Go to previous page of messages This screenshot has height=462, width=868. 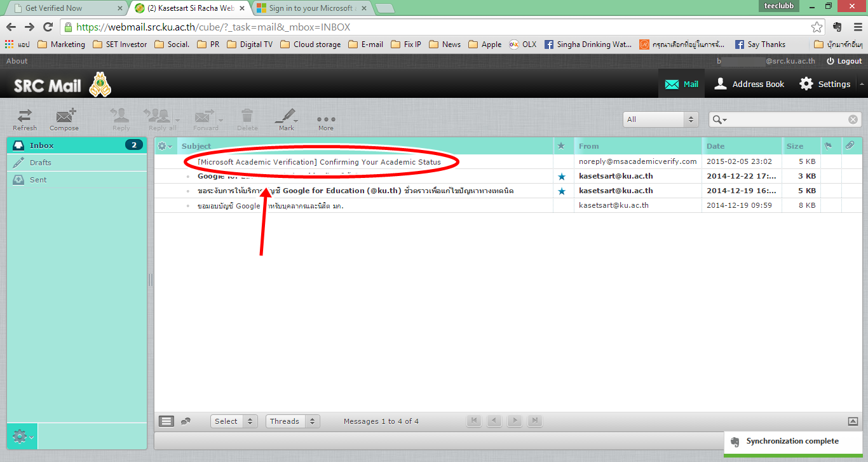coord(494,421)
